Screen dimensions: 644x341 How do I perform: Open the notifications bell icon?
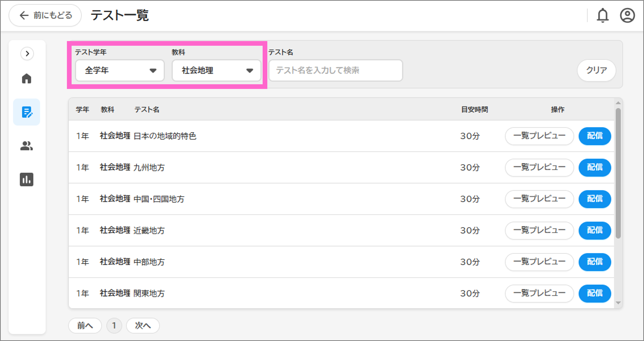pos(603,16)
